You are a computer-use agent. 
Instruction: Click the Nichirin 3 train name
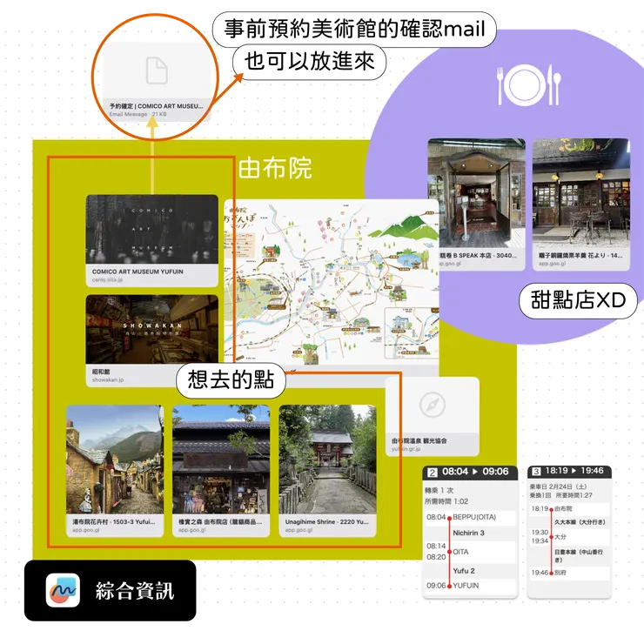468,533
